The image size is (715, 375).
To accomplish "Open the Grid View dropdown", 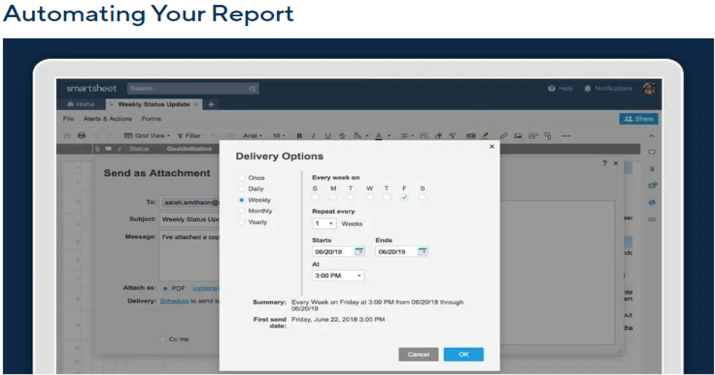I will coord(147,135).
